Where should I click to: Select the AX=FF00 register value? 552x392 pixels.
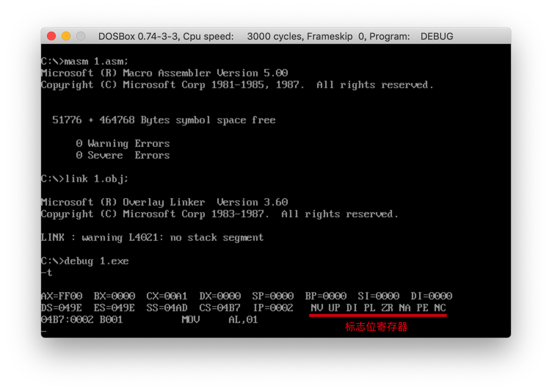point(62,296)
